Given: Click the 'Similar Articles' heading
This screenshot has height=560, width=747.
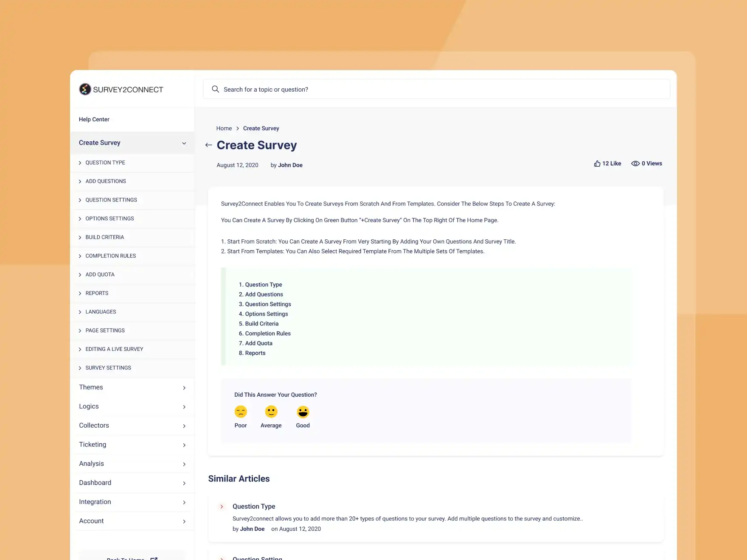Looking at the screenshot, I should pos(239,479).
